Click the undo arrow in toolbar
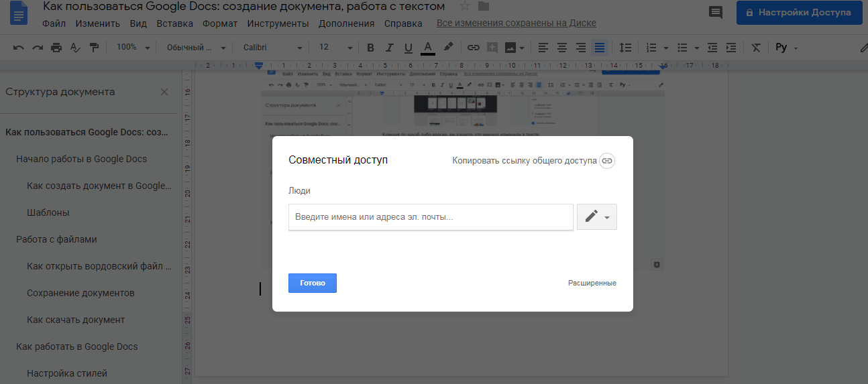This screenshot has height=384, width=868. 18,48
